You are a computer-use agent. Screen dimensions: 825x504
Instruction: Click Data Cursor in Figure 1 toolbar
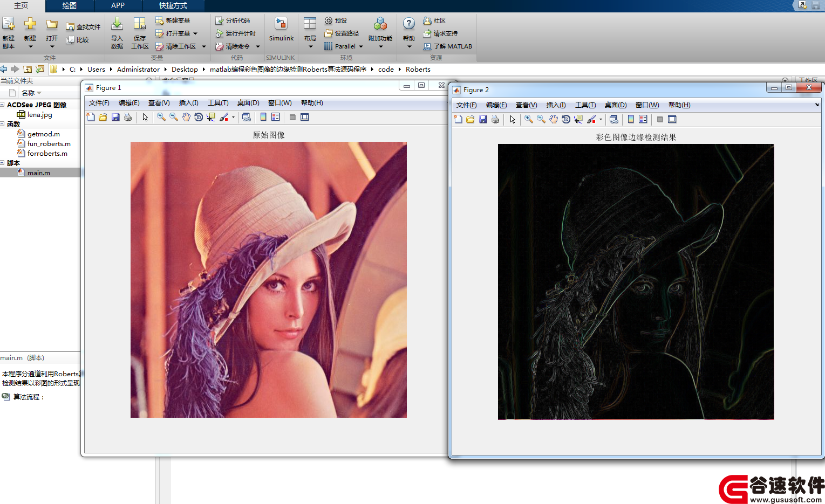[x=210, y=117]
